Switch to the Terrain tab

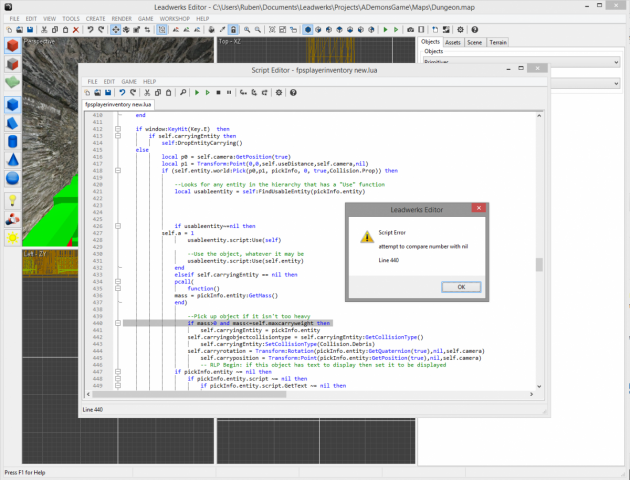(x=497, y=43)
